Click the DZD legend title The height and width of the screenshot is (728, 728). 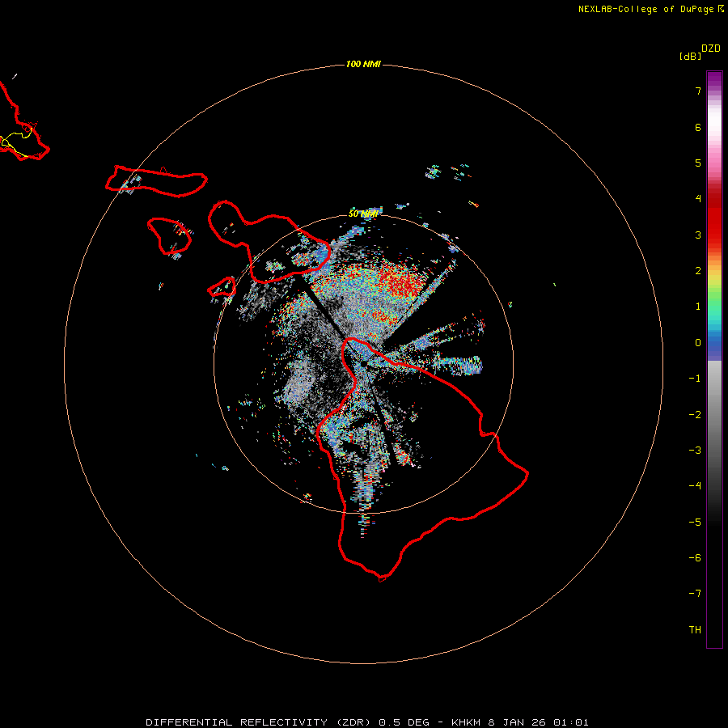point(711,49)
